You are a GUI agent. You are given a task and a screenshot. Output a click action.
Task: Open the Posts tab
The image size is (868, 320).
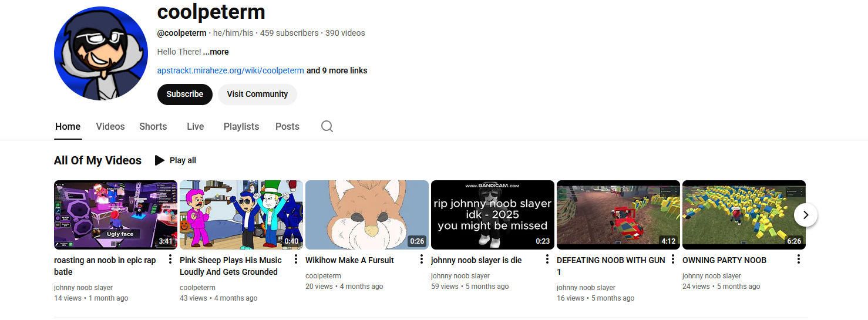pyautogui.click(x=287, y=126)
